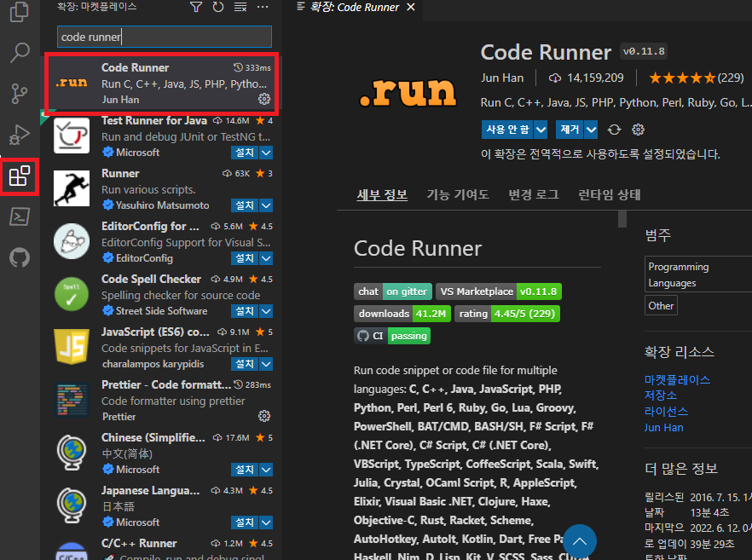The height and width of the screenshot is (560, 752).
Task: Expand install options for Test Runner for Java
Action: (x=266, y=153)
